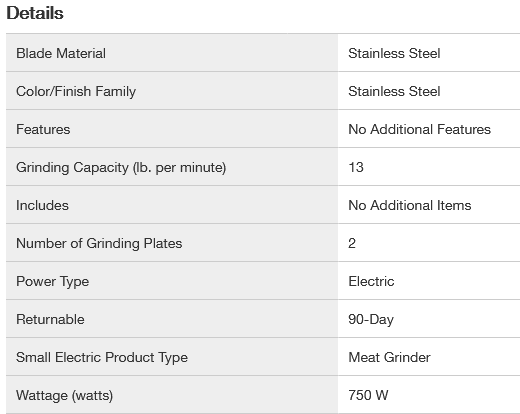This screenshot has height=414, width=520.
Task: Select the Power Type label
Action: point(53,282)
